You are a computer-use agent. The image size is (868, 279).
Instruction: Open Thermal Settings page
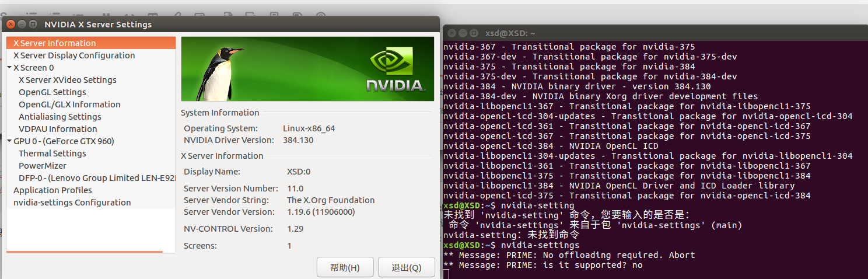[x=52, y=154]
